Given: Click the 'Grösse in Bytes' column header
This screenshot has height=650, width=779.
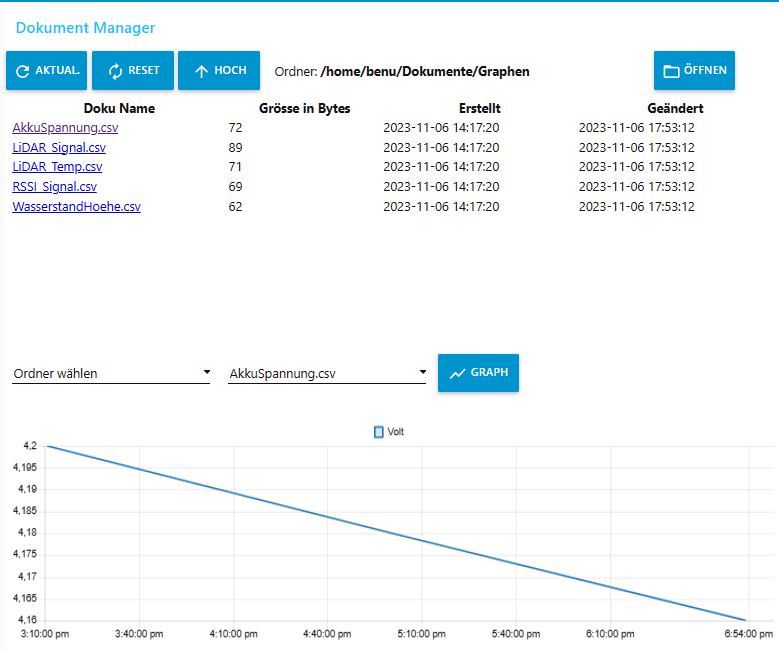Looking at the screenshot, I should click(x=304, y=108).
